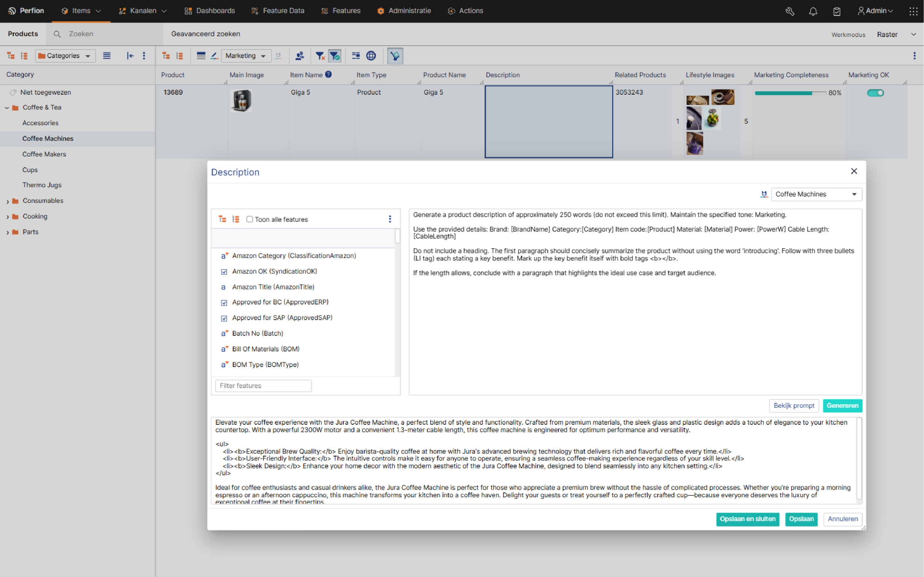
Task: Click the apps grid icon top right
Action: tap(913, 11)
